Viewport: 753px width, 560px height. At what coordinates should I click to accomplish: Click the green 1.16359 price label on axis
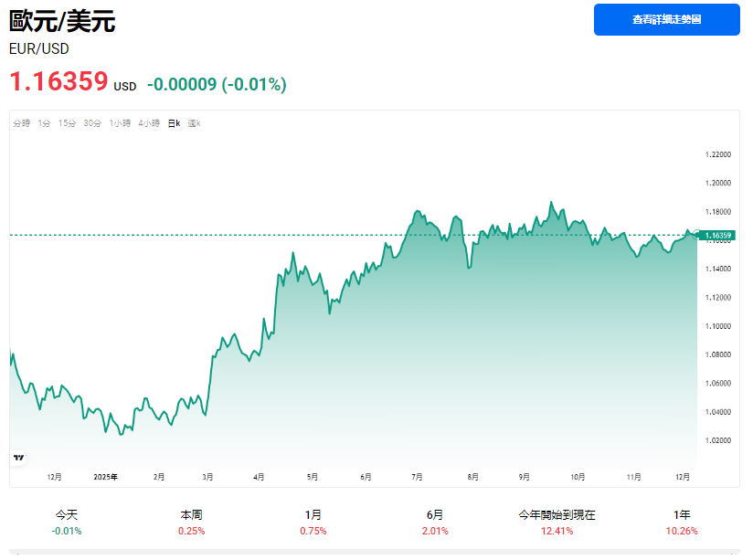point(718,236)
